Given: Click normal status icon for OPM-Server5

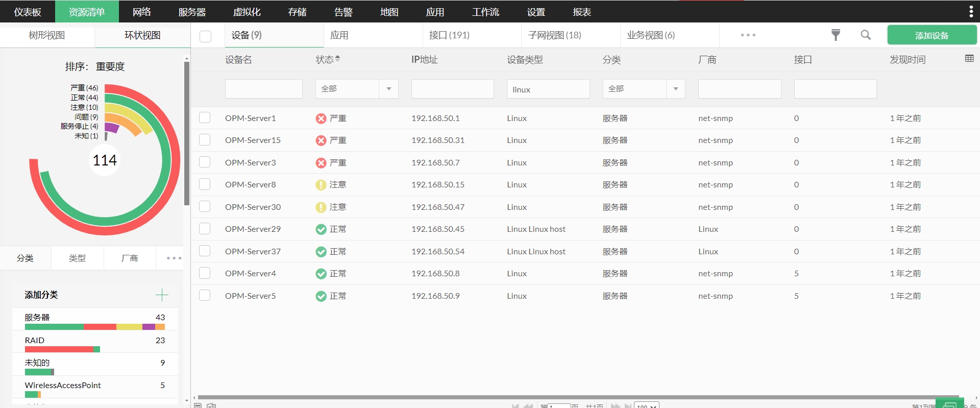Looking at the screenshot, I should point(321,296).
